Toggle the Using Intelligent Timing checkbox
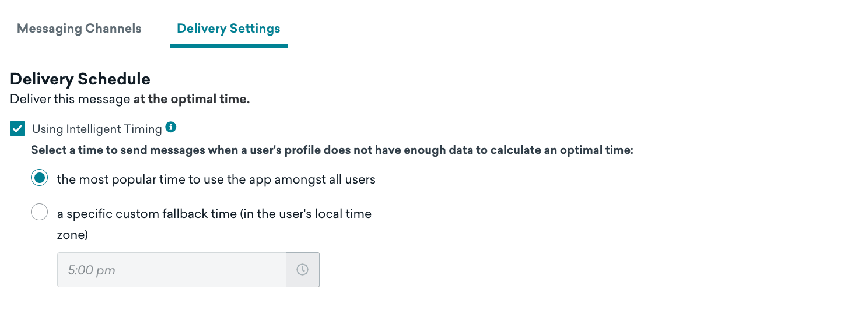Viewport: 868px width, 324px height. point(17,129)
